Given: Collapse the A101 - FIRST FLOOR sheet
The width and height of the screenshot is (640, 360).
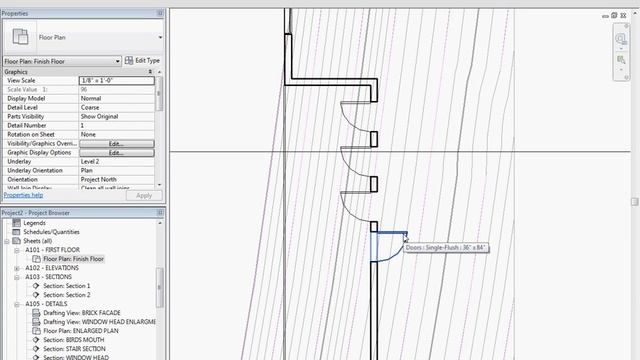Looking at the screenshot, I should [17, 250].
